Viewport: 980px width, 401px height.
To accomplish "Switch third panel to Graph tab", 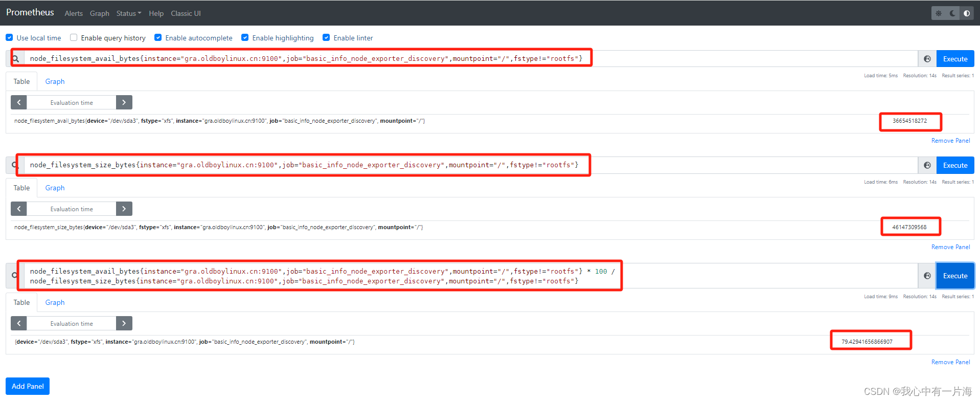I will (55, 302).
